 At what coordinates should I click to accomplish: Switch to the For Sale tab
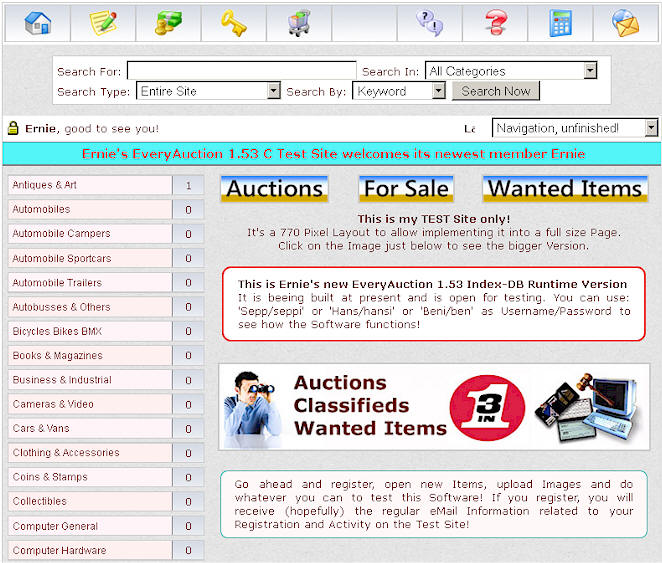(x=406, y=189)
